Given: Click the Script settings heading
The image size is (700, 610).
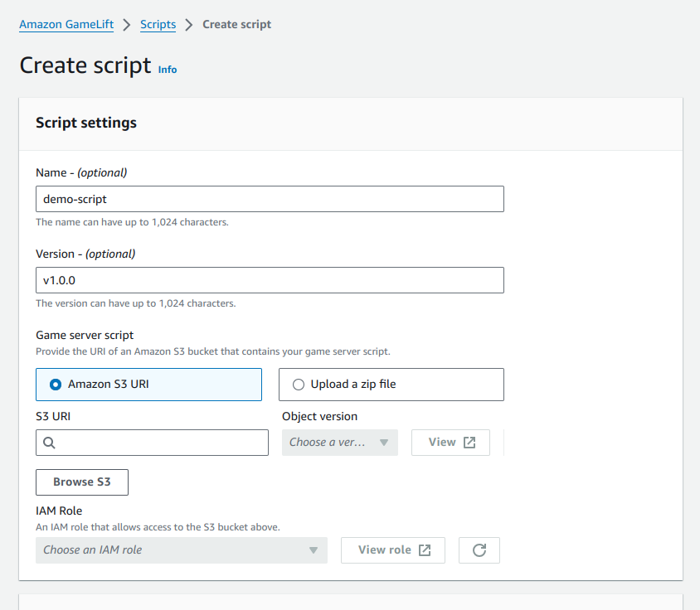Looking at the screenshot, I should tap(86, 123).
